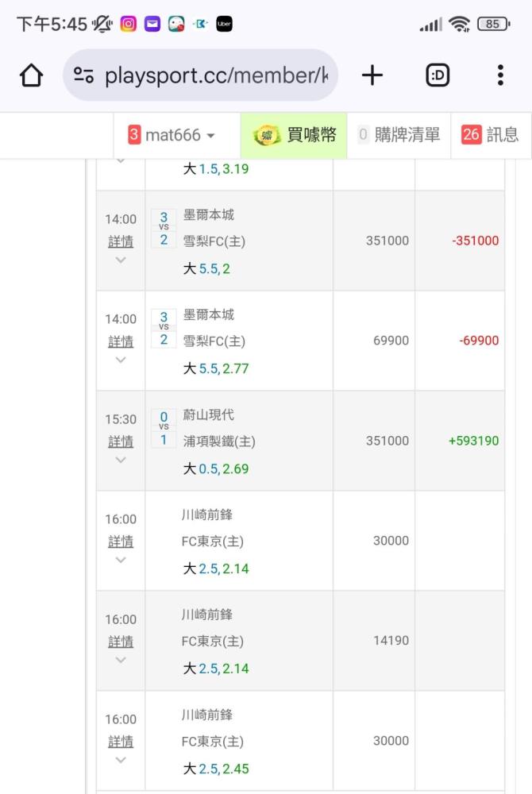
Task: Tap the coin icon beside 買噱幣
Action: (267, 135)
